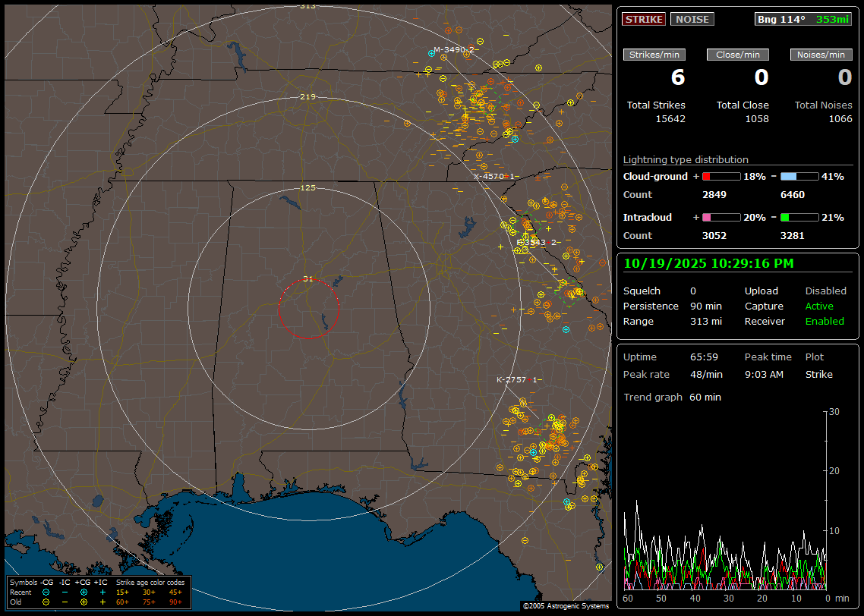This screenshot has height=616, width=864.
Task: Click the Recent +IC cyan plus symbol
Action: (102, 592)
